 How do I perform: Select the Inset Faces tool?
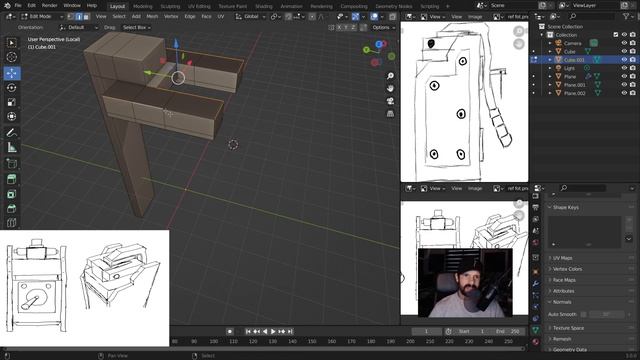[11, 194]
